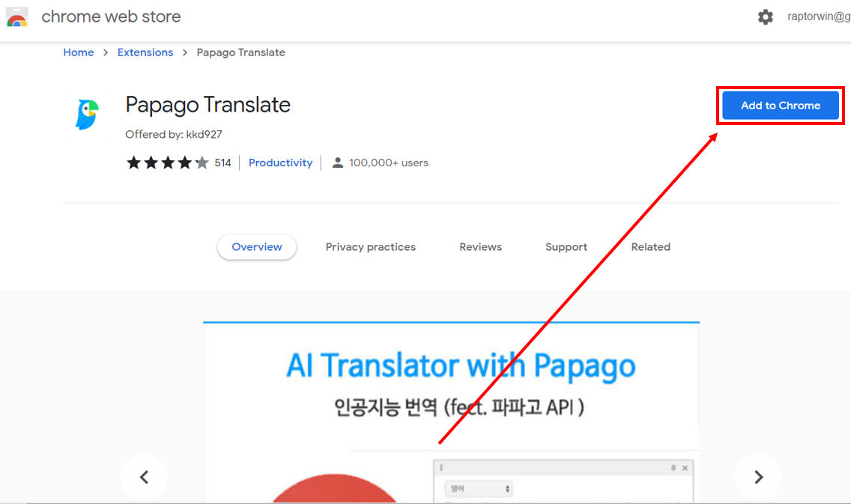Click 'Offered by: kkd927' text

174,135
